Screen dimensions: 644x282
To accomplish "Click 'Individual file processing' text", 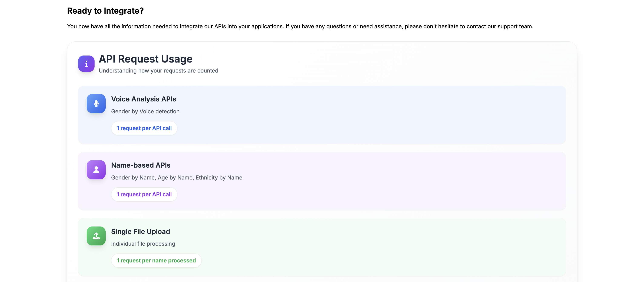I will point(143,244).
